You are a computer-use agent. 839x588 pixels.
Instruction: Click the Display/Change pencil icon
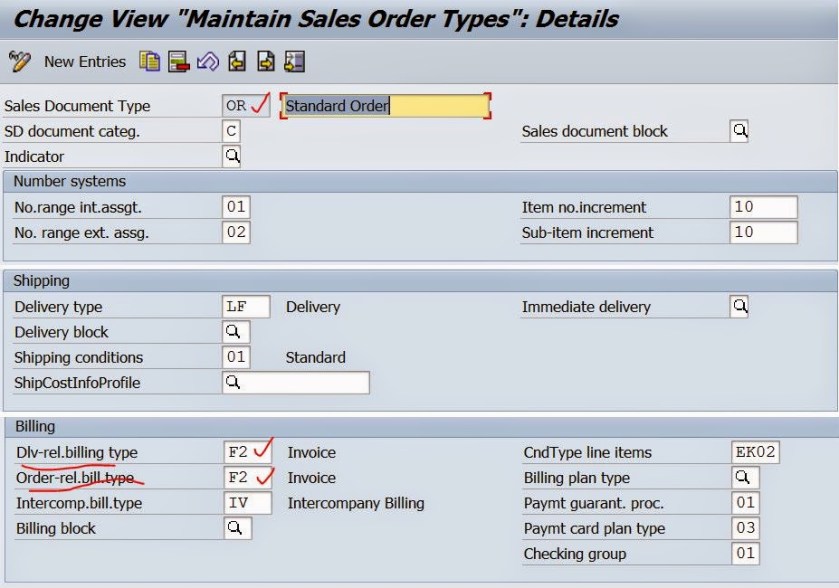pos(19,62)
